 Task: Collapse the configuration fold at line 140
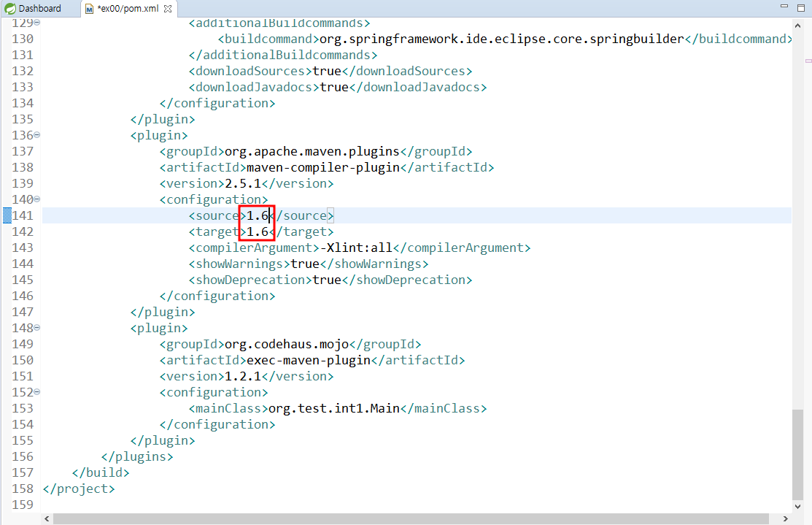[x=37, y=199]
